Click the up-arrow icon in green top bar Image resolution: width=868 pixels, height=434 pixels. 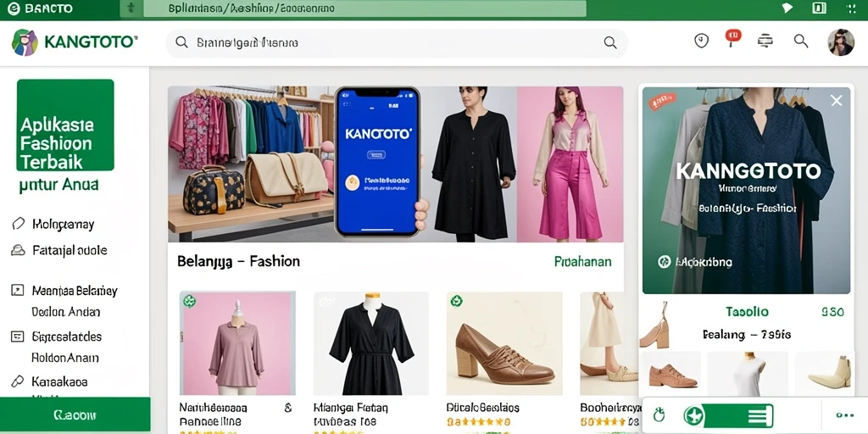[x=131, y=8]
